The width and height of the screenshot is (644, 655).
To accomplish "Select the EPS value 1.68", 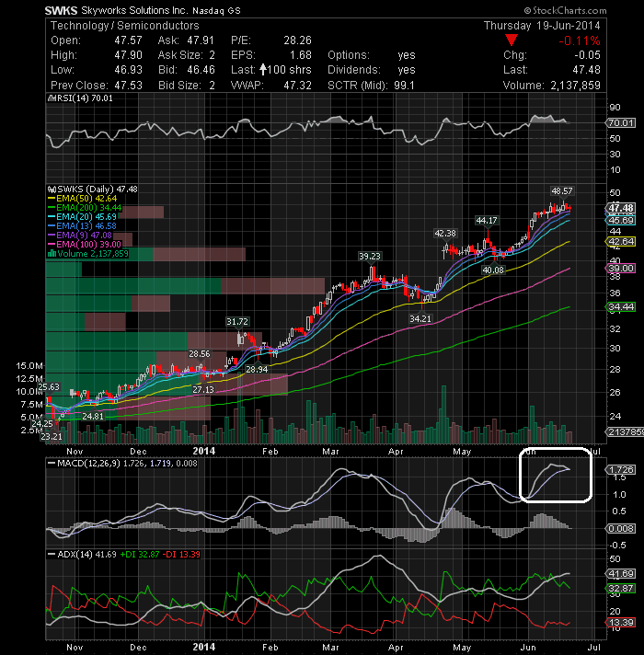I will coord(301,55).
